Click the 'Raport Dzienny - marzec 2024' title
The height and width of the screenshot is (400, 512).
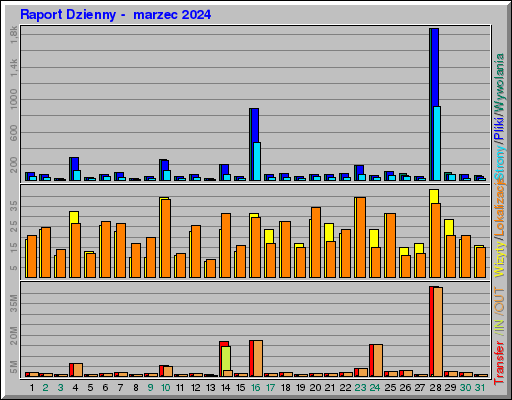(x=116, y=15)
